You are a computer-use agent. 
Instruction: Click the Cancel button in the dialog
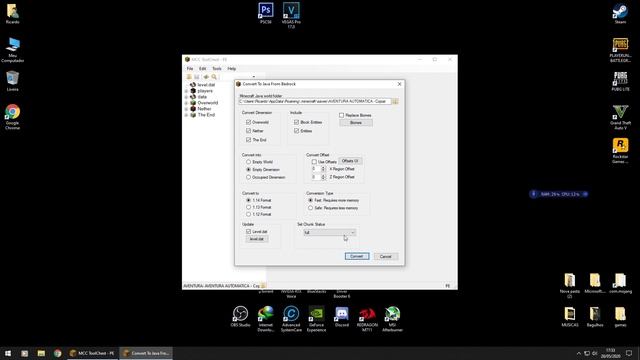tap(386, 256)
